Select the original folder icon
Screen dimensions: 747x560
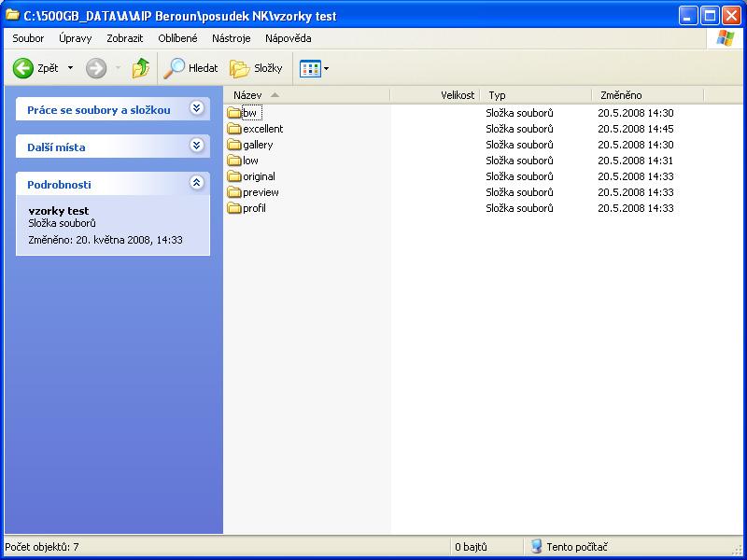234,176
